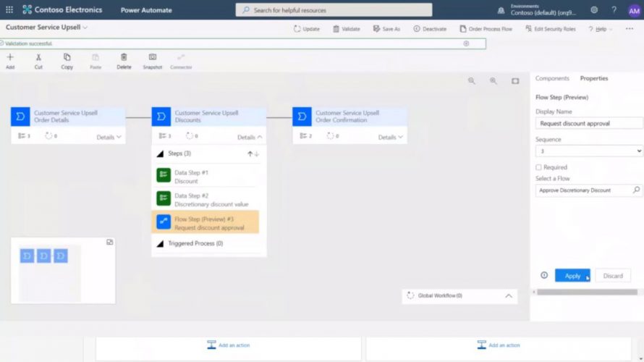
Task: Click the fit to canvas icon
Action: coord(515,81)
